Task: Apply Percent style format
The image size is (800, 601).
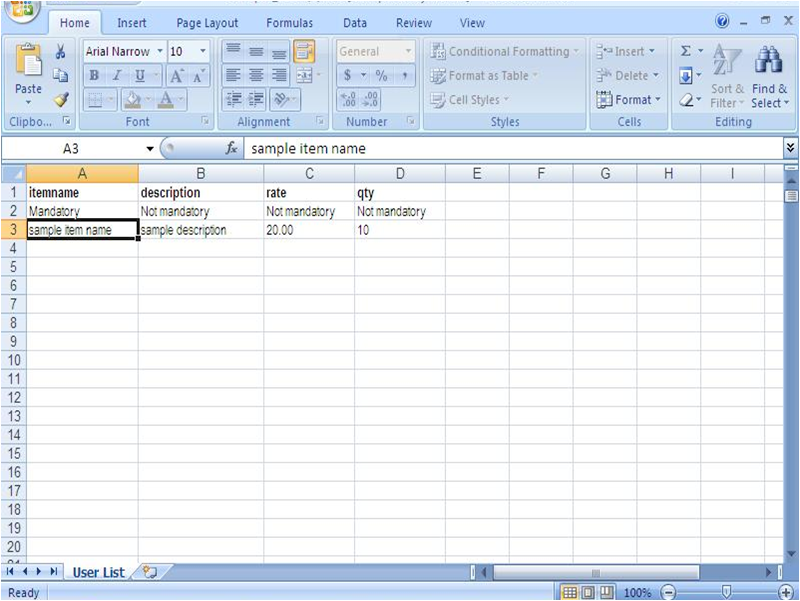Action: click(x=381, y=76)
